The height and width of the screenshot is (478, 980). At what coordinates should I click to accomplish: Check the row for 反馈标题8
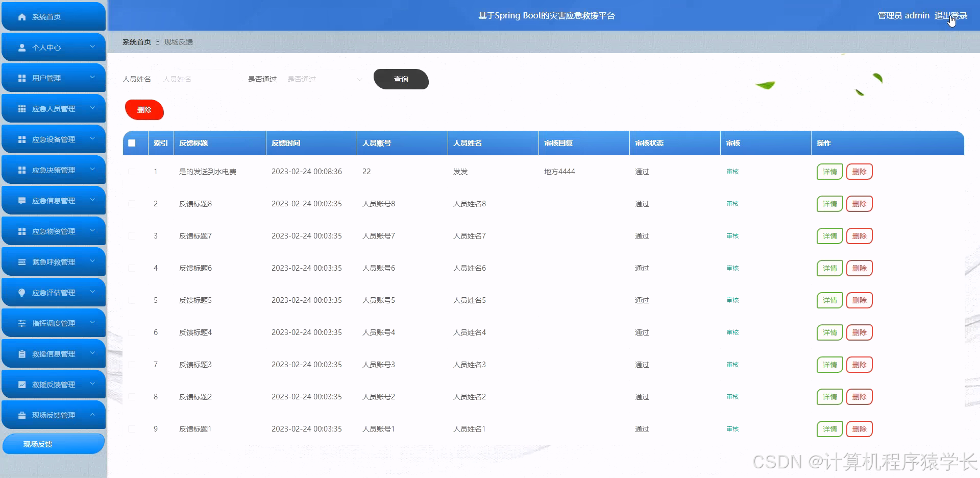coord(132,204)
